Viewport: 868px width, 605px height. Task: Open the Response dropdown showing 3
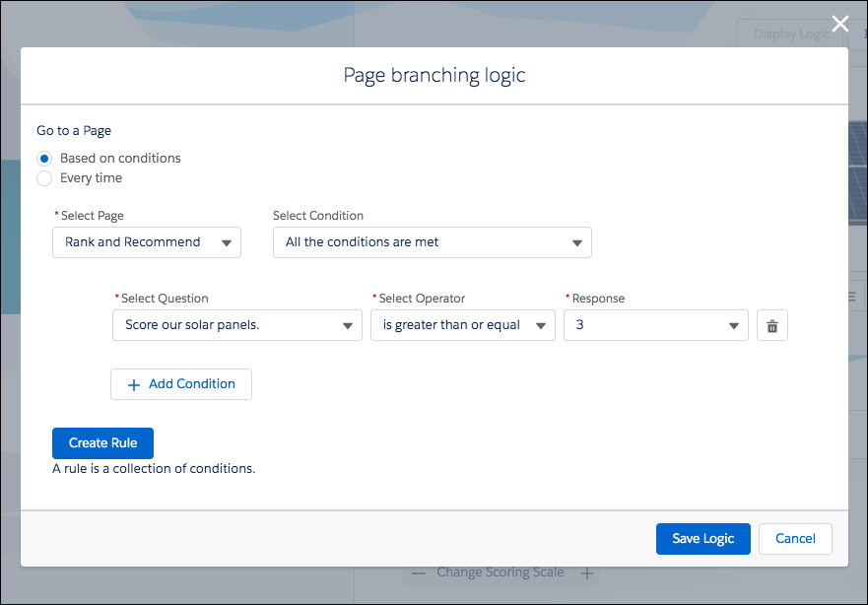pyautogui.click(x=656, y=325)
